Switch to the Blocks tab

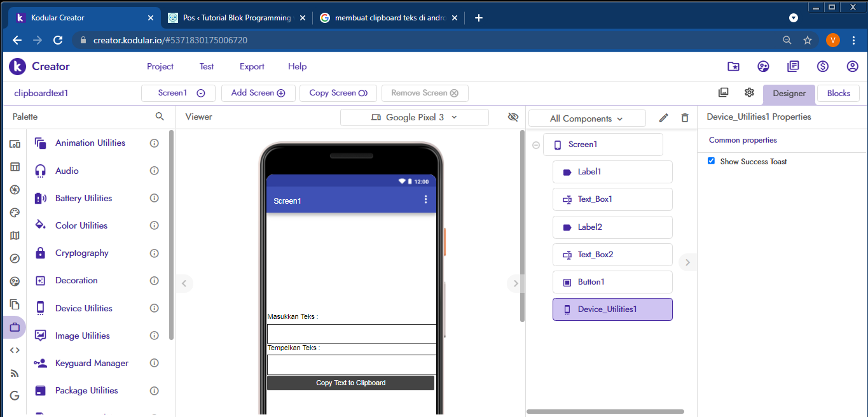click(x=837, y=94)
